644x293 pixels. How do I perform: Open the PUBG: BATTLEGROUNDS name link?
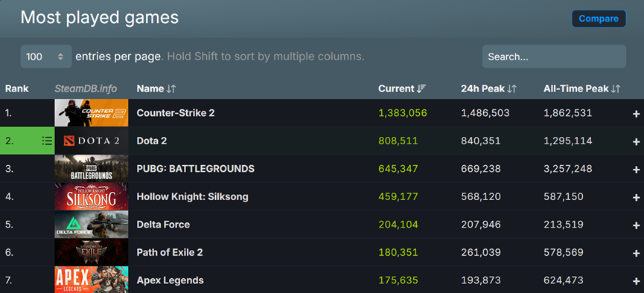point(196,169)
